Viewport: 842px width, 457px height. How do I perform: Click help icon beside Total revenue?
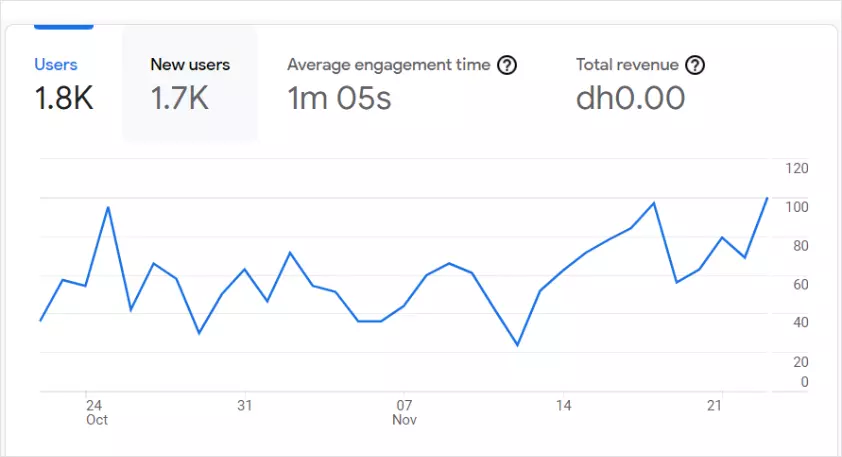[x=695, y=65]
